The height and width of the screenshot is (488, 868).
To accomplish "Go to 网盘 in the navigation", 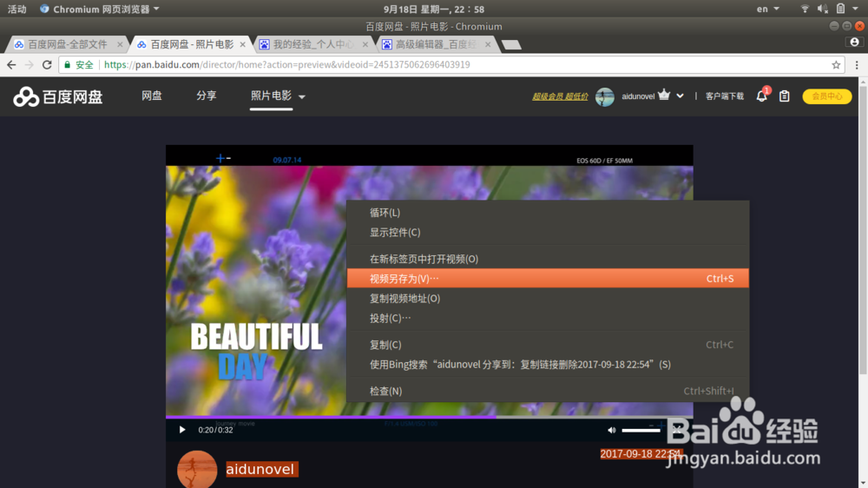I will coord(152,96).
